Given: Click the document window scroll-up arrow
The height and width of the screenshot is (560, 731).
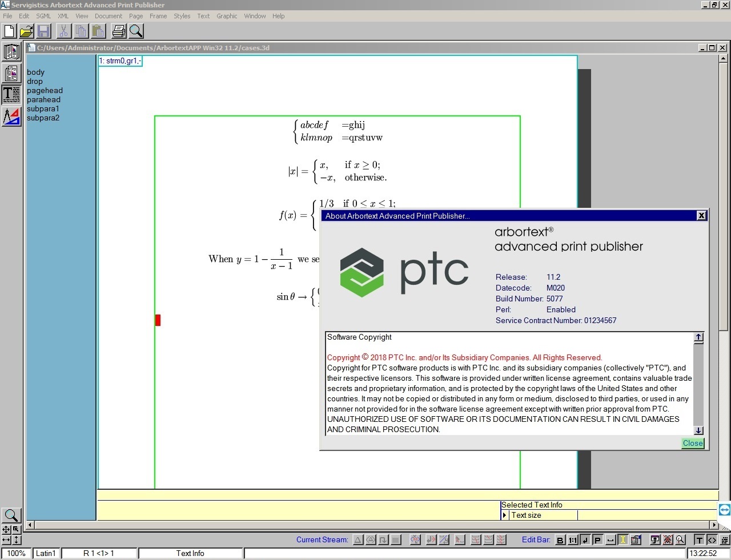Looking at the screenshot, I should tap(723, 58).
